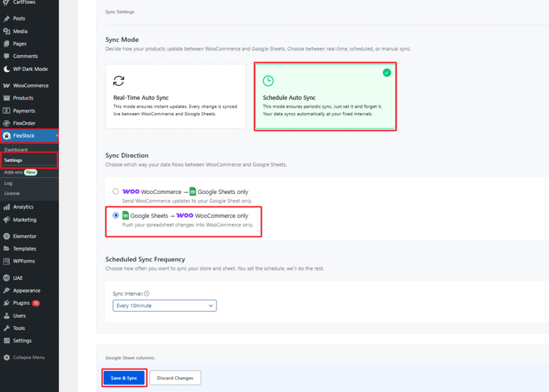Image resolution: width=549 pixels, height=392 pixels.
Task: Click the FlexOrder icon in the sidebar
Action: point(6,123)
